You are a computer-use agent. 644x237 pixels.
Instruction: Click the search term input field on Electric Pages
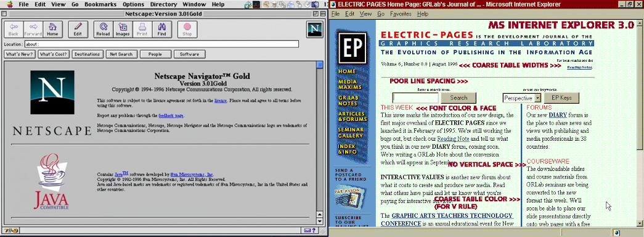[415, 98]
